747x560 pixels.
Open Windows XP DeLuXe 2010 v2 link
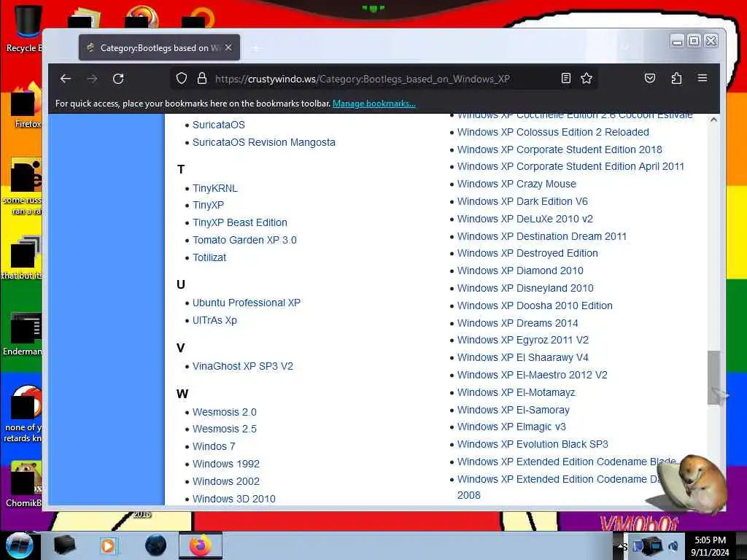click(525, 219)
